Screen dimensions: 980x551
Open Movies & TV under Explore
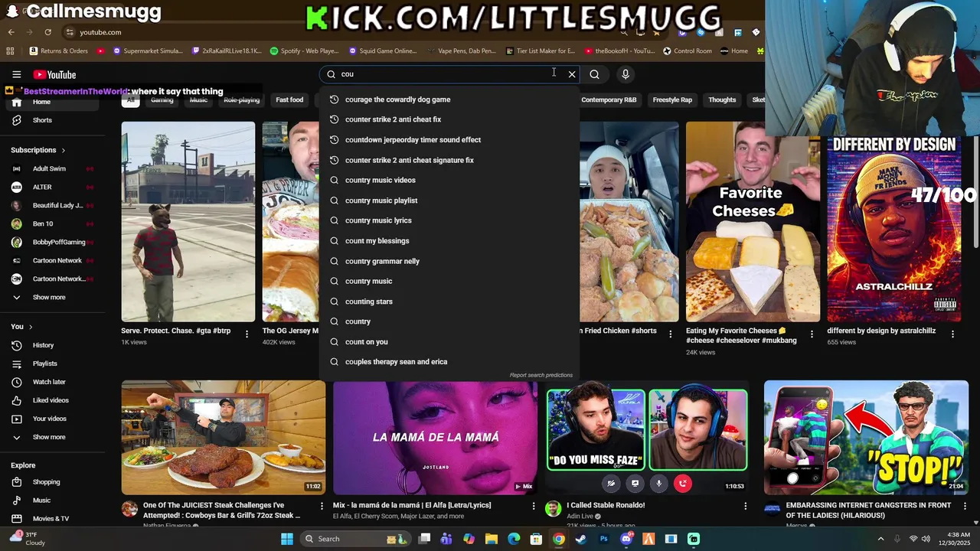click(x=50, y=519)
